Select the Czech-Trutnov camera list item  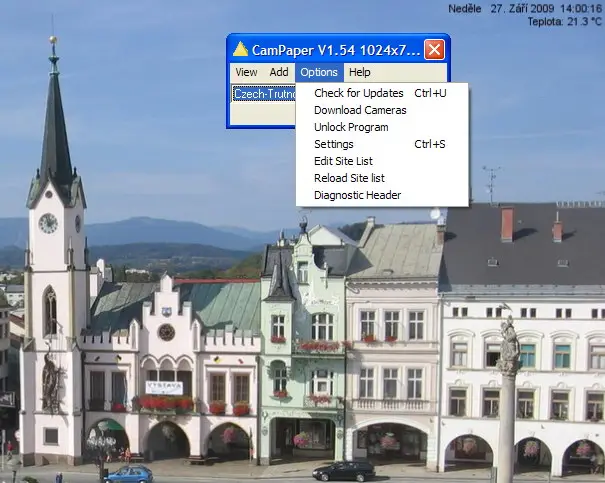point(264,94)
